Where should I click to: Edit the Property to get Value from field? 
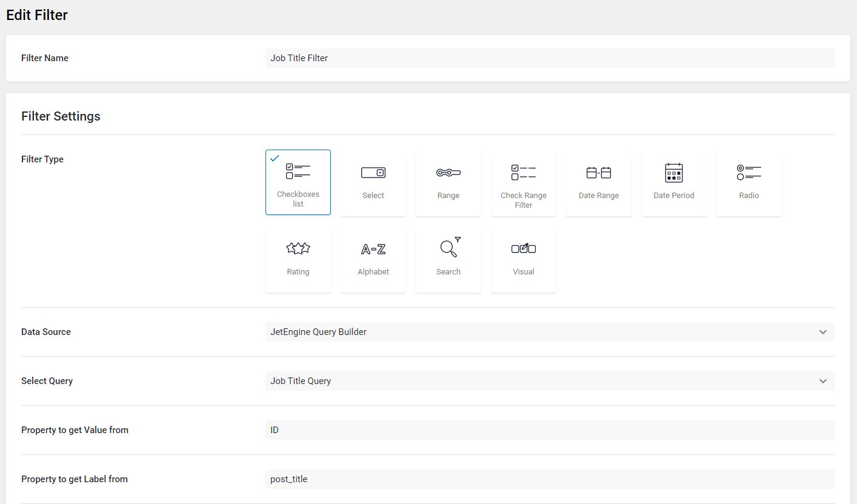coord(550,430)
